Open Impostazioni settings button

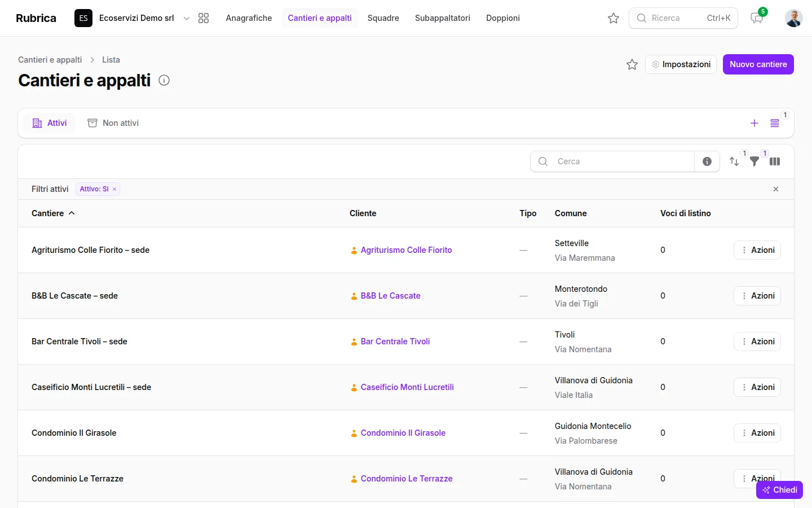pos(681,64)
